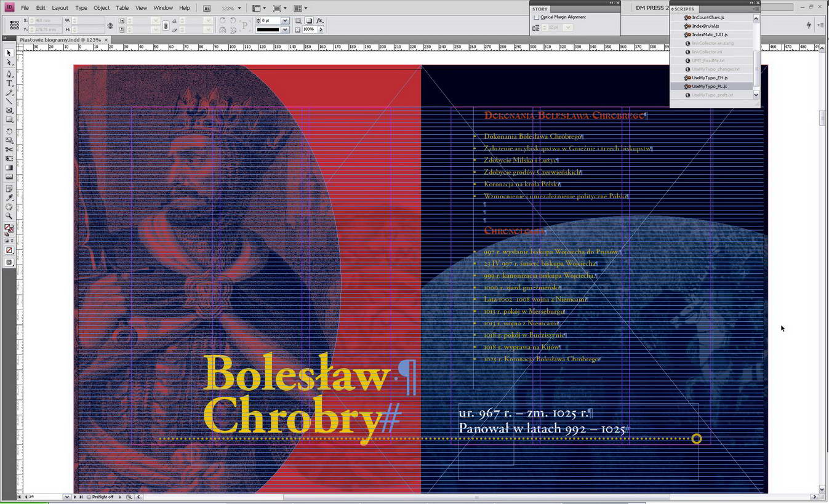Open the zoom level 123% dropdown
829x504 pixels.
coord(239,9)
